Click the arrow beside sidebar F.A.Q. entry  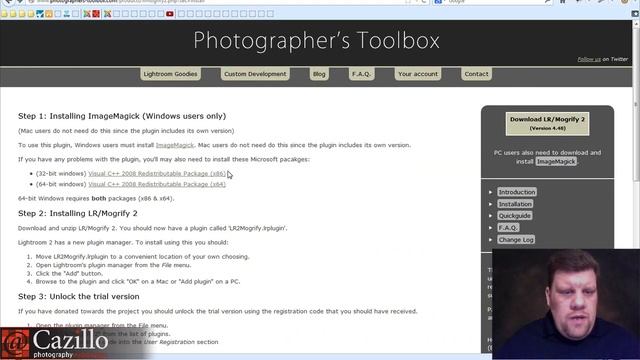coord(491,228)
